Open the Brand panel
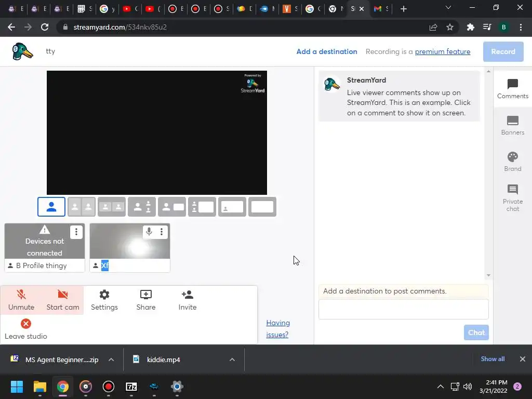Image resolution: width=532 pixels, height=399 pixels. click(x=513, y=162)
